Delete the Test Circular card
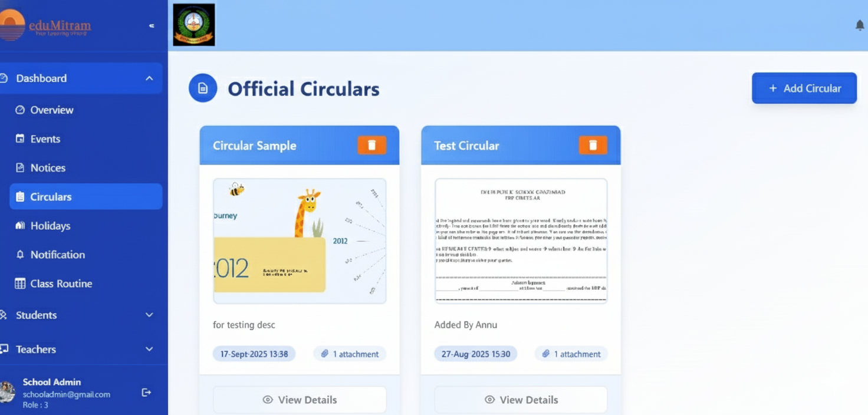The height and width of the screenshot is (415, 868). point(593,145)
